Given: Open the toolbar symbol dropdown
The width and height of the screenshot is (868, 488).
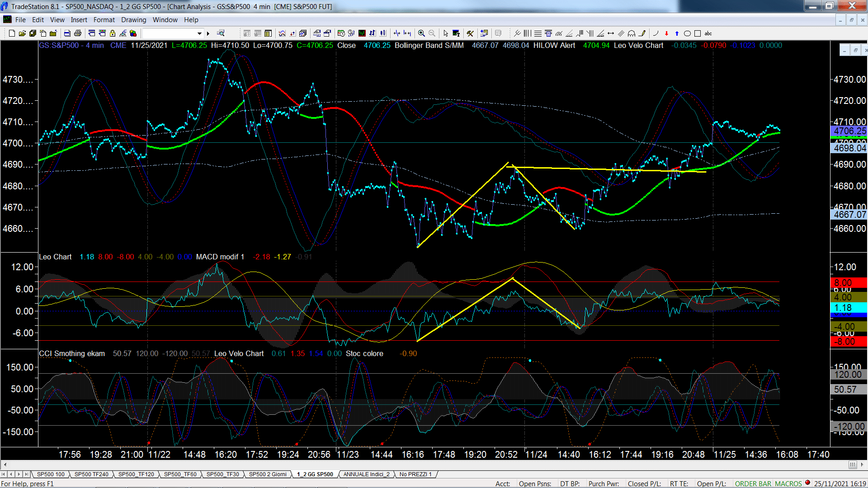Looking at the screenshot, I should click(x=199, y=33).
